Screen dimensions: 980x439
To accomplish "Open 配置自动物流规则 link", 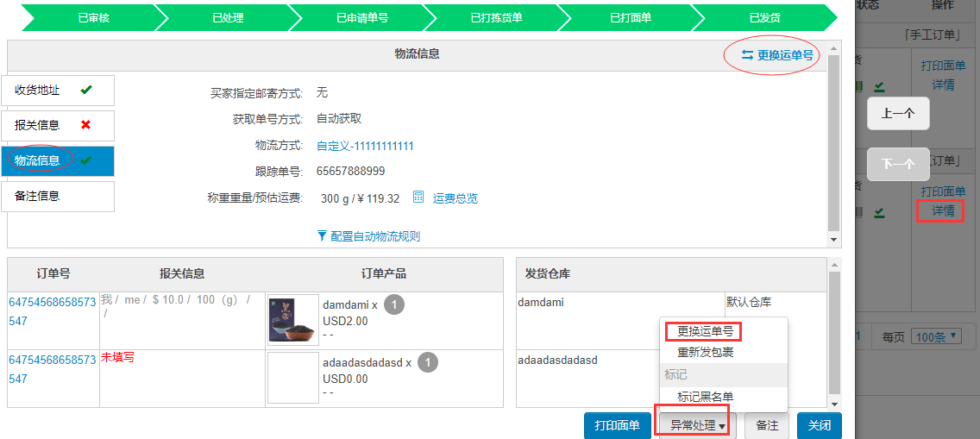I will (375, 236).
